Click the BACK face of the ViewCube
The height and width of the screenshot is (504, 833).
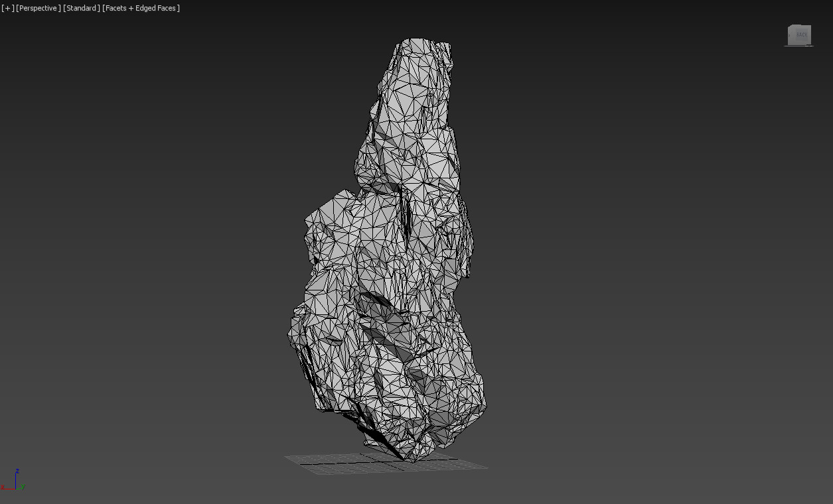[x=800, y=33]
